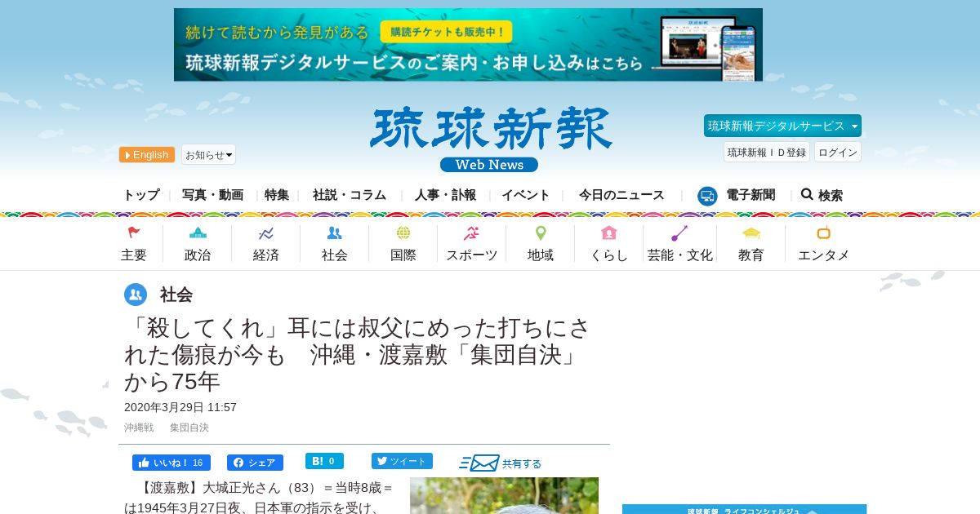Open the 主要 category with red flag icon
The image size is (980, 514).
134,233
